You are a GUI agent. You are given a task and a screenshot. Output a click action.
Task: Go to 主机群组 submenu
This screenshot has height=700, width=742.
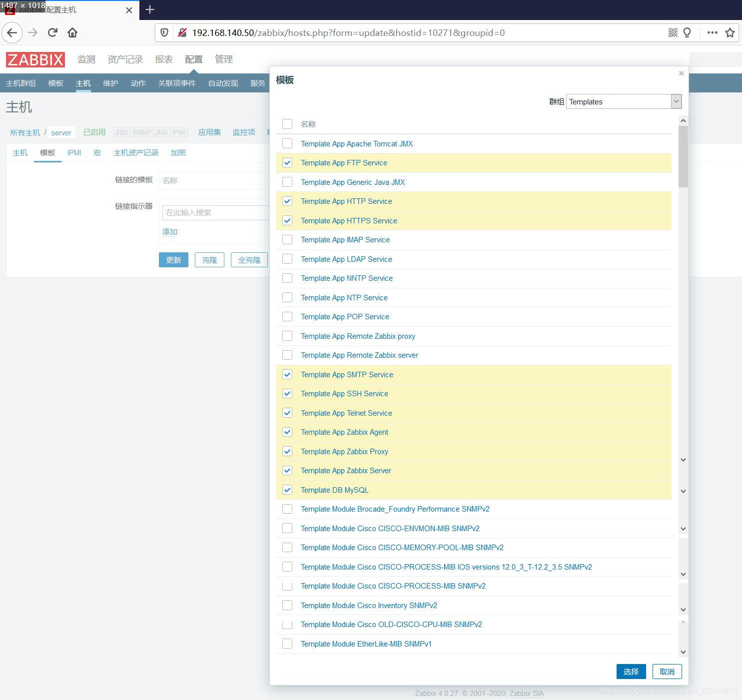point(21,83)
